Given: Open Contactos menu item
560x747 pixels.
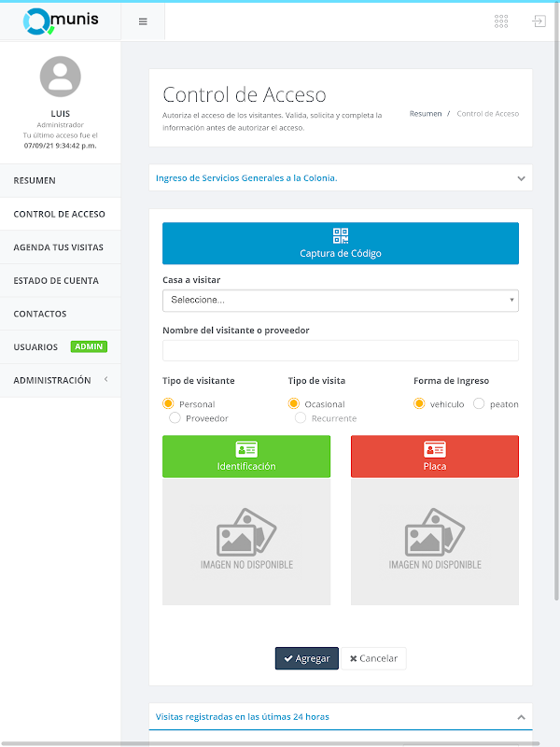Looking at the screenshot, I should point(60,314).
